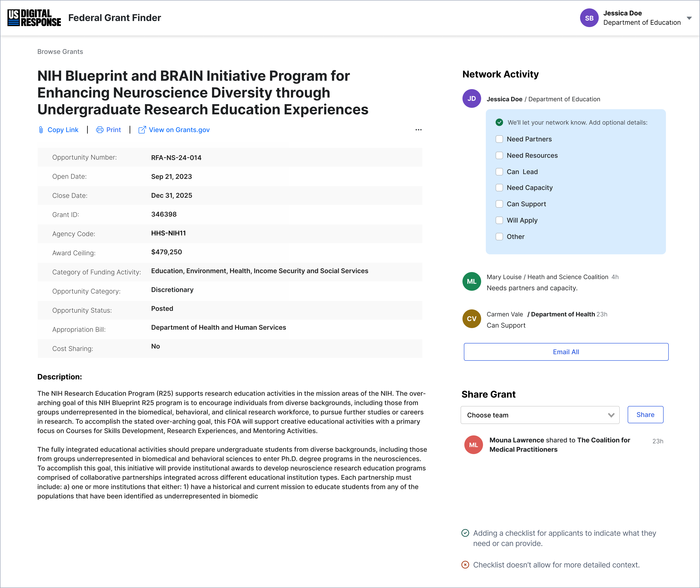Click Carmen Vale name
This screenshot has width=700, height=588.
click(505, 314)
